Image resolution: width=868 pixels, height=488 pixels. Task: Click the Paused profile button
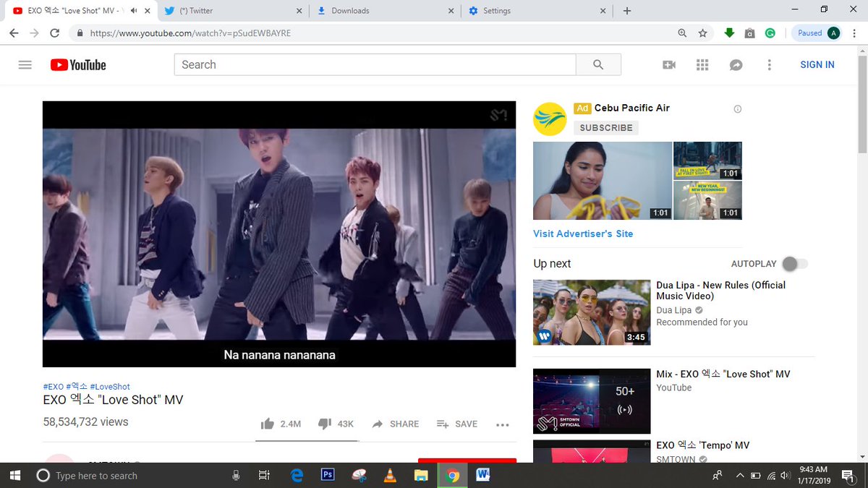point(817,33)
